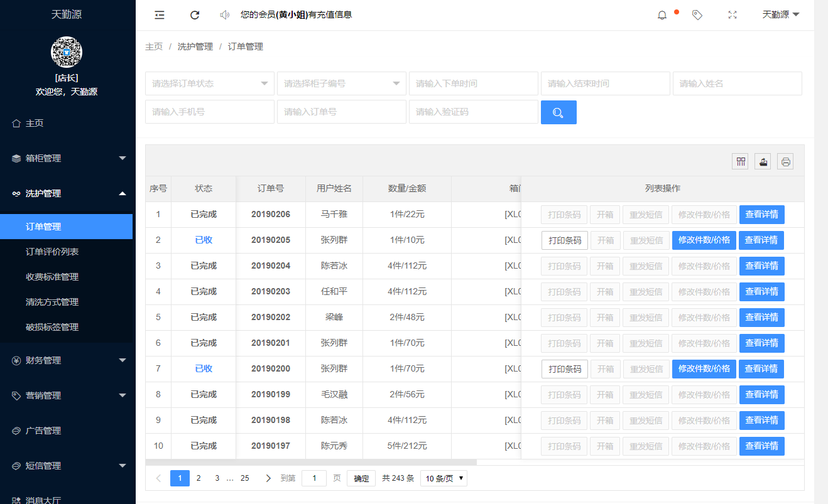
Task: Open the column settings icon above the table
Action: (740, 161)
